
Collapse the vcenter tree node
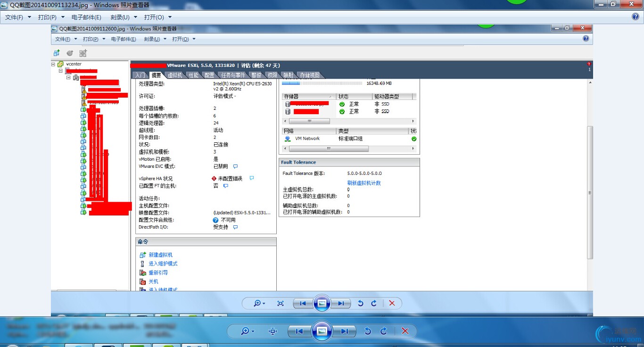[x=53, y=64]
